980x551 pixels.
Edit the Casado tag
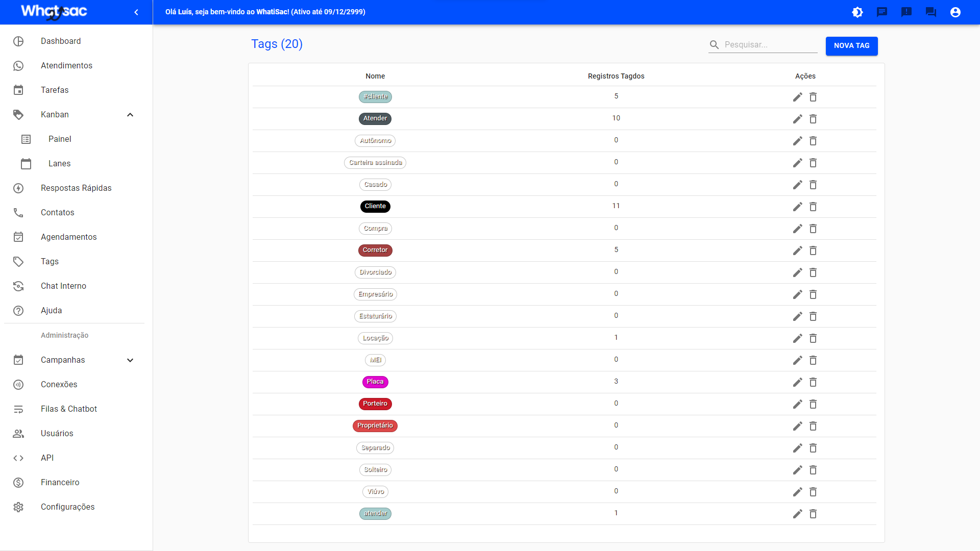click(797, 185)
